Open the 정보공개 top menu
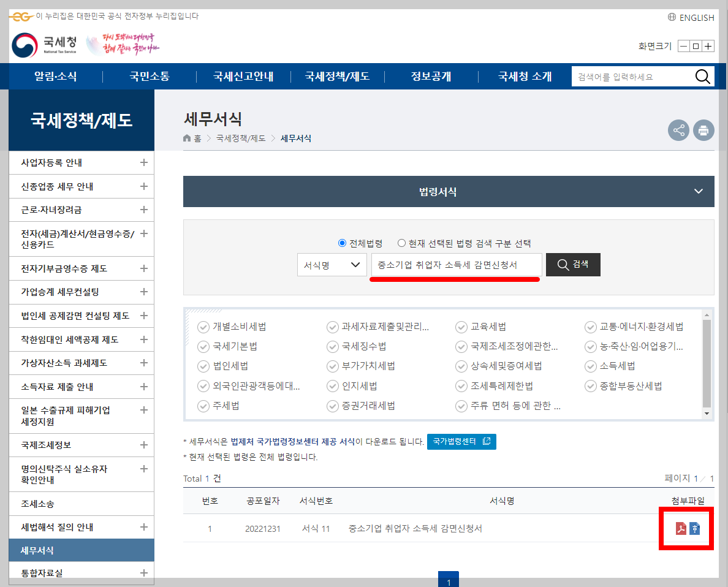This screenshot has height=587, width=728. [x=431, y=77]
